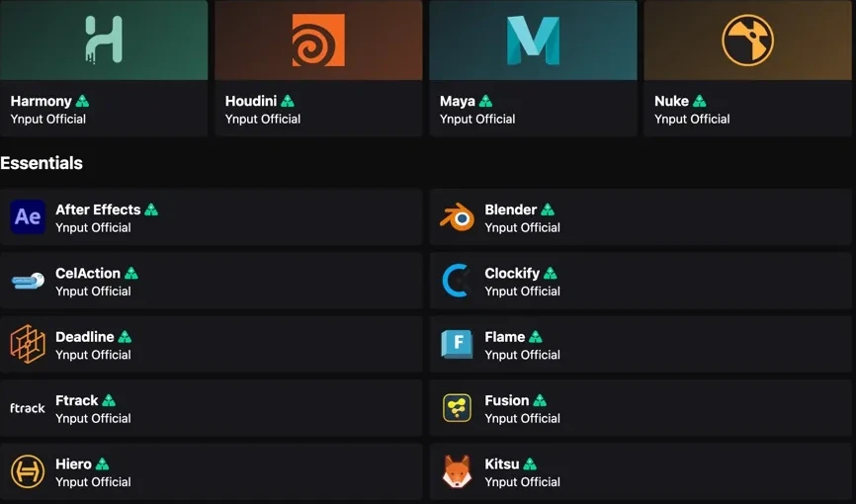This screenshot has width=856, height=504.
Task: Click the After Effects Ae icon
Action: coord(28,217)
